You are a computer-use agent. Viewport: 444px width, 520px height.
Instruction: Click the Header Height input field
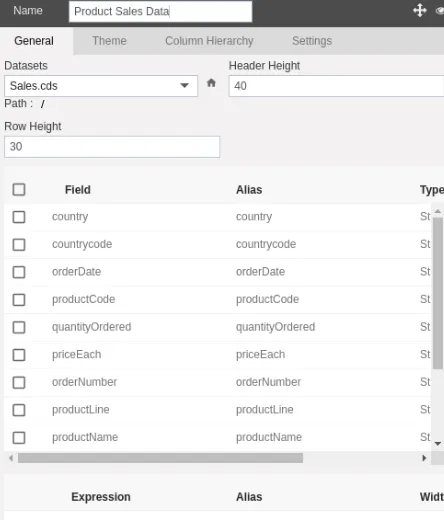pyautogui.click(x=336, y=86)
